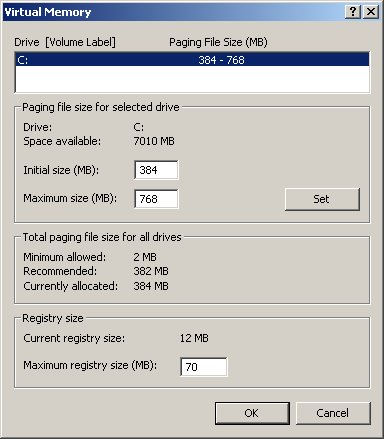Click empty area of drive list
The width and height of the screenshot is (384, 439).
192,79
